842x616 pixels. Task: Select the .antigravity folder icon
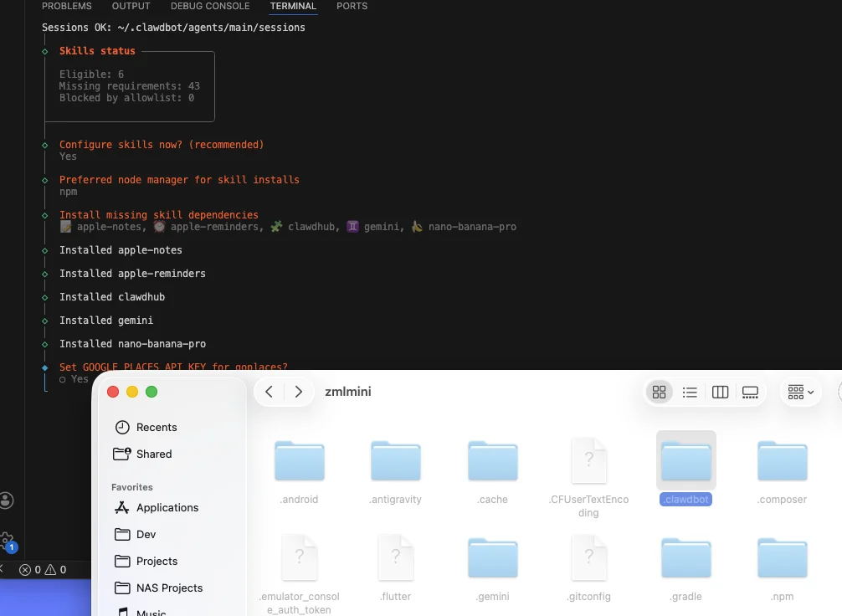396,461
